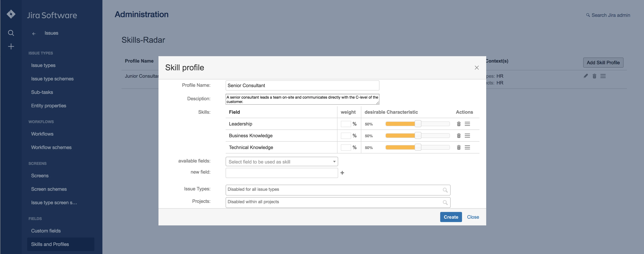Open sidebar search magnifier icon
Viewport: 644px width, 254px height.
pos(11,33)
